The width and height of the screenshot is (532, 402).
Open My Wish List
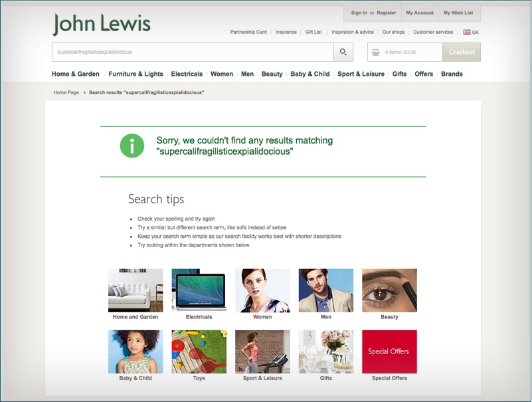pyautogui.click(x=458, y=12)
